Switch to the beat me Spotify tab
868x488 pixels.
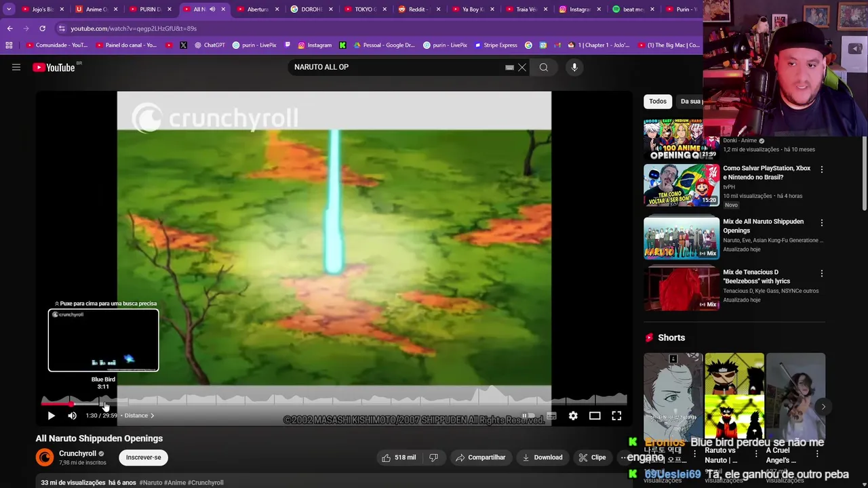click(632, 9)
